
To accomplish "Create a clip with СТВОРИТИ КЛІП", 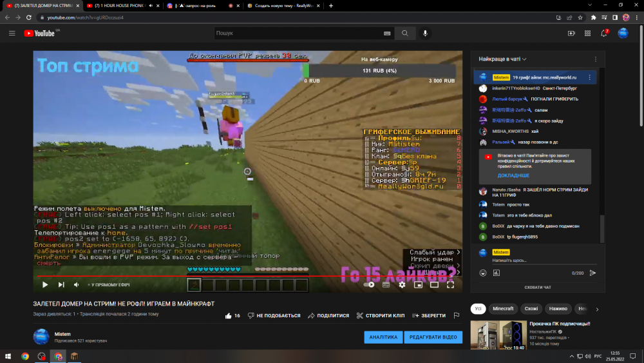I will (x=381, y=316).
